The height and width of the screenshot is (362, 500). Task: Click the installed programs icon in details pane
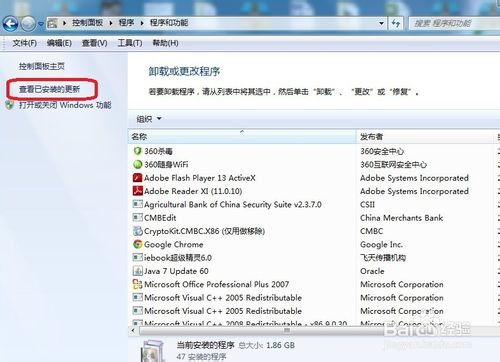(153, 351)
